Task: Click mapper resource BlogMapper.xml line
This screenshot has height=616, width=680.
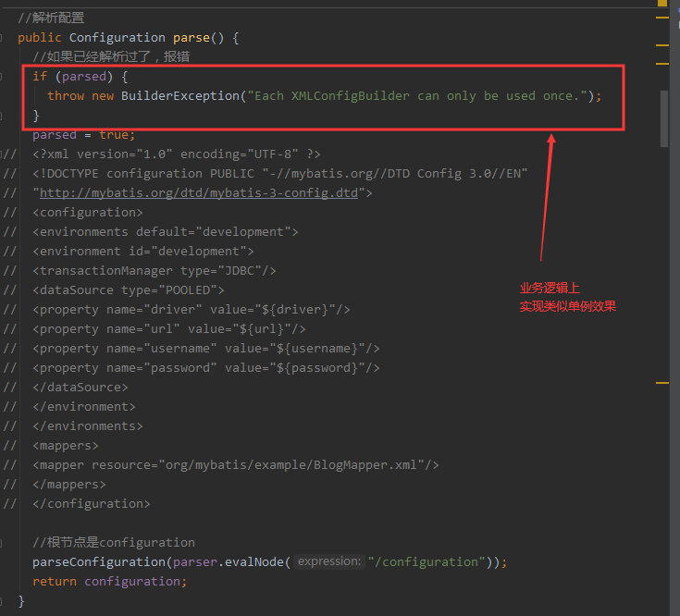Action: tap(236, 465)
